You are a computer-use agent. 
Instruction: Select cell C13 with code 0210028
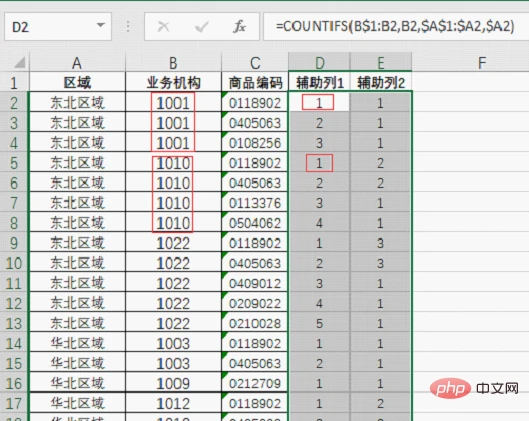(255, 323)
